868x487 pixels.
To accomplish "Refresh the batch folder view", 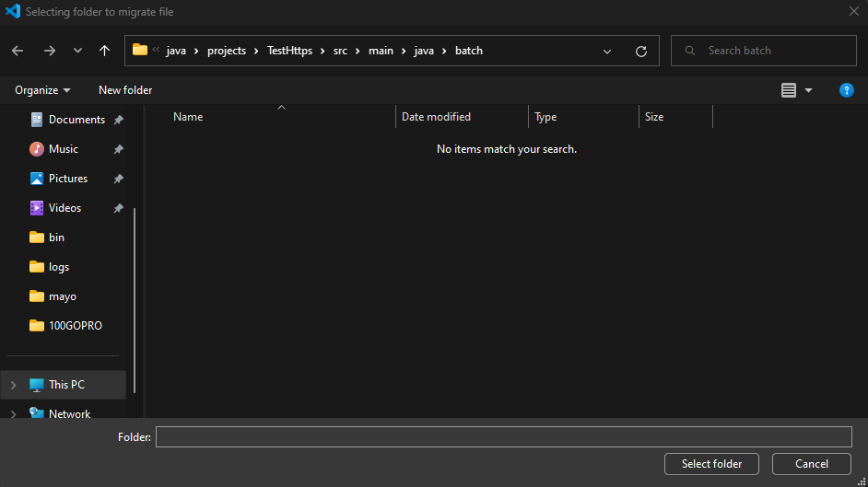I will pyautogui.click(x=641, y=52).
